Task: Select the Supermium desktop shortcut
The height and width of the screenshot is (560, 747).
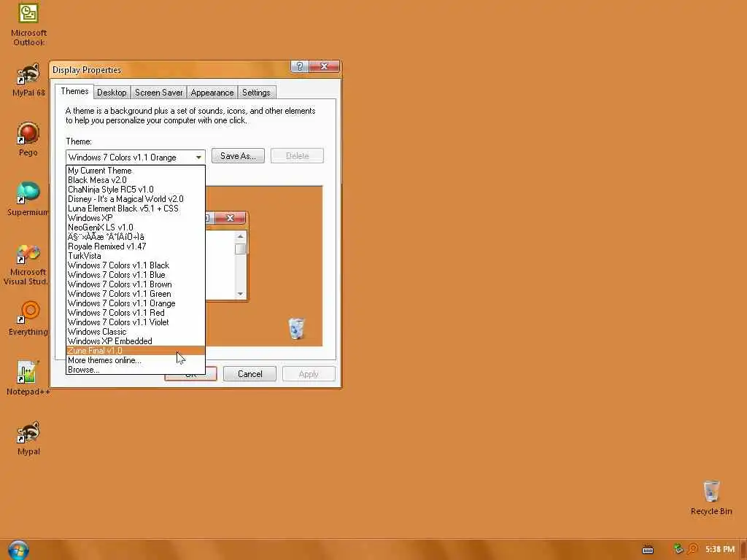Action: coord(28,199)
